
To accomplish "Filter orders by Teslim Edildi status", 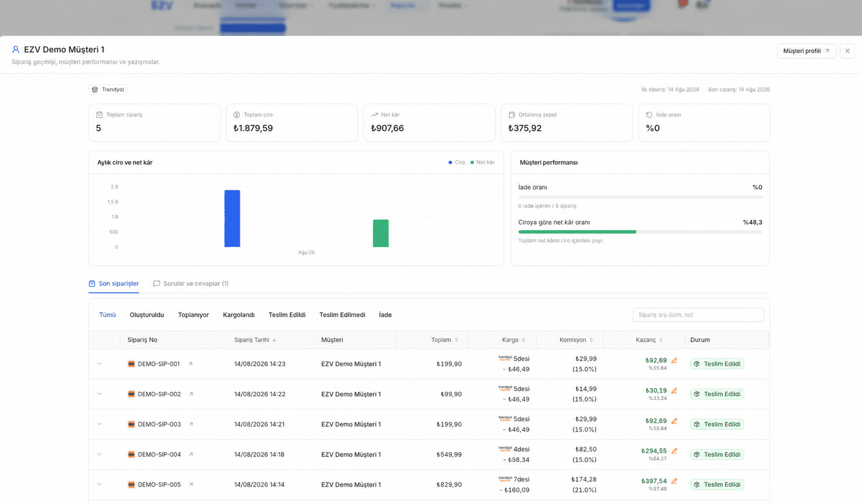I will click(x=287, y=315).
